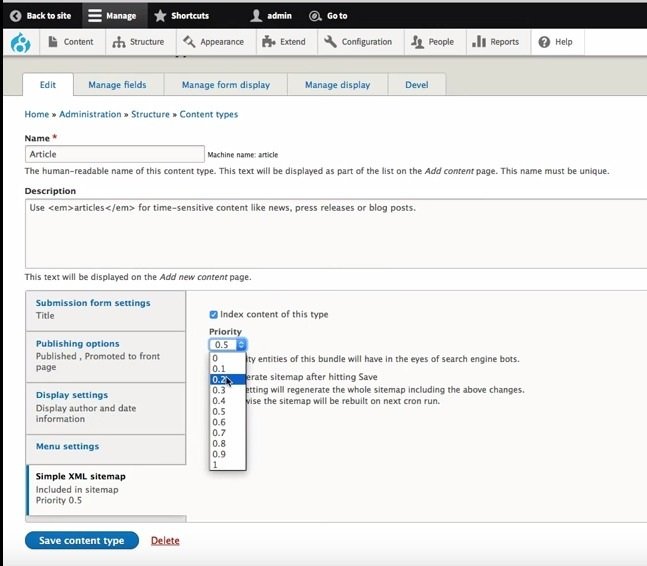Switch to the Manage fields tab
Screen dimensions: 647x566
click(118, 85)
